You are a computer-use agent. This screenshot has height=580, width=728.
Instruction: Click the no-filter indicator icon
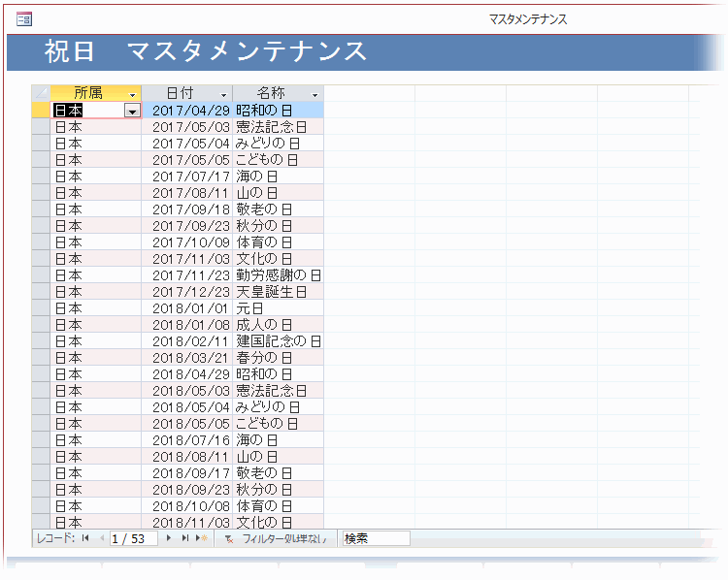229,538
